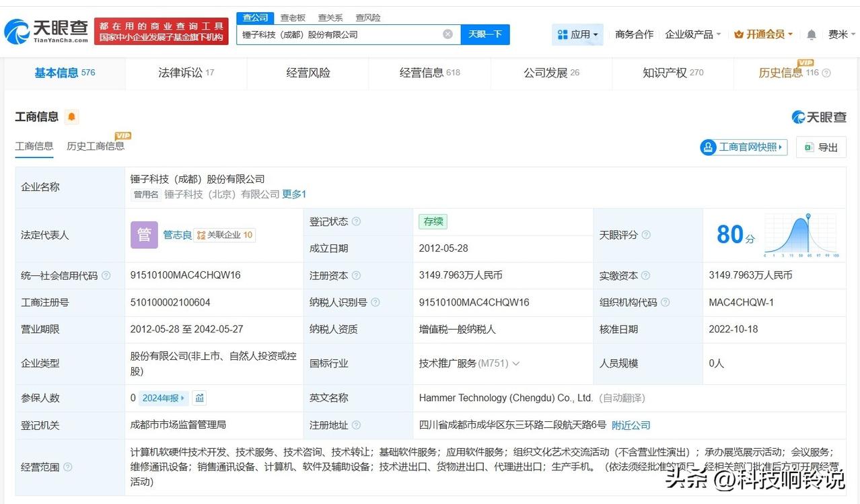860x504 pixels.
Task: Click the help icon next to 天眼评分
Action: tap(646, 235)
